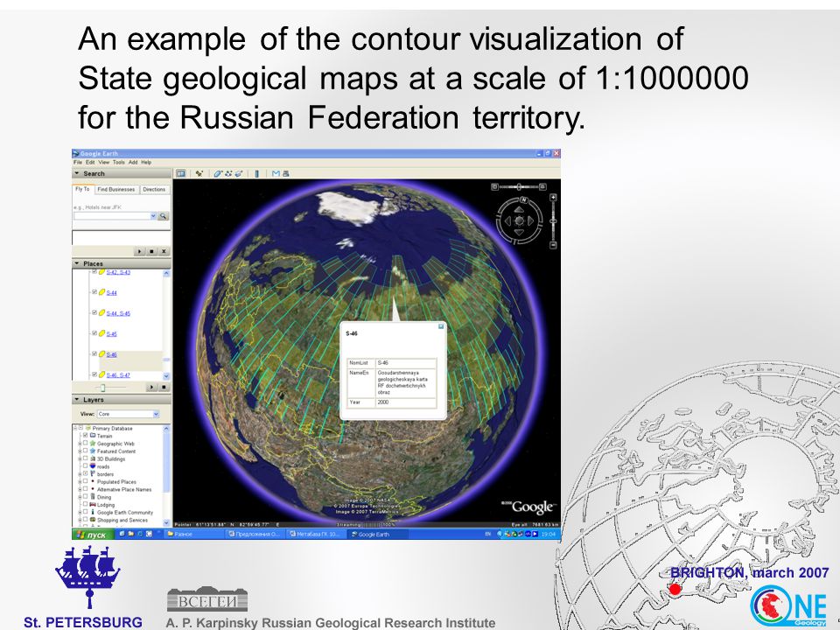Enable the roads layer checkbox
The height and width of the screenshot is (630, 840).
85,466
